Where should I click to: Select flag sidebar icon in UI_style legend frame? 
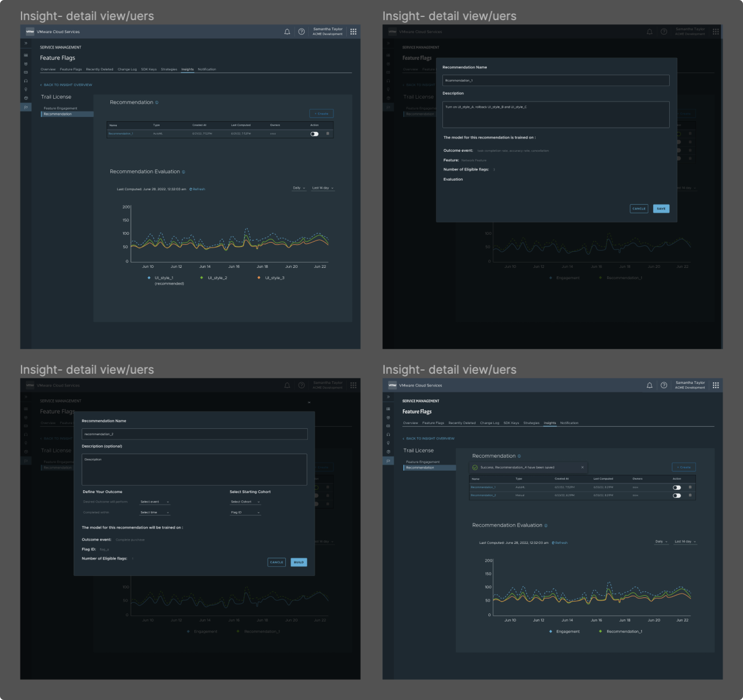tap(26, 107)
